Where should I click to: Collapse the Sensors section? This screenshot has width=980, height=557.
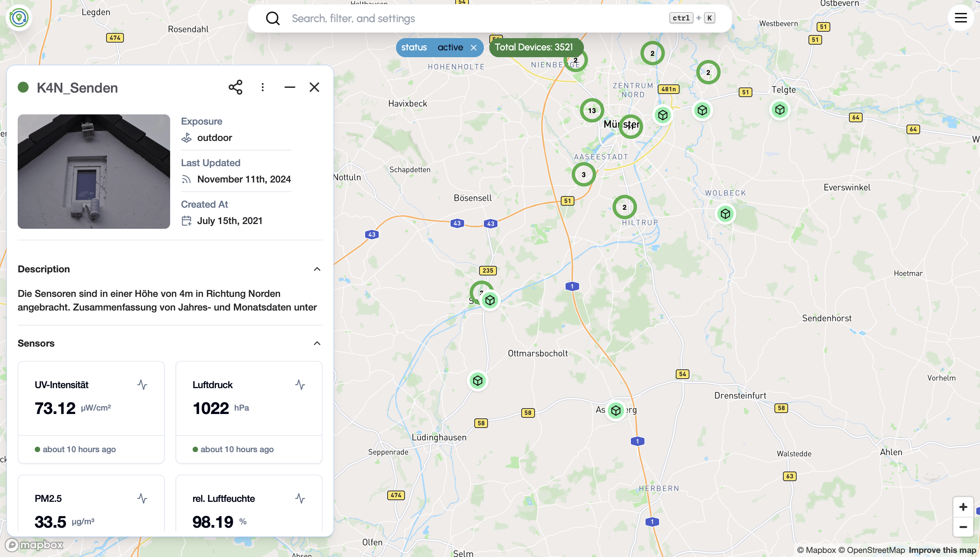click(x=317, y=343)
